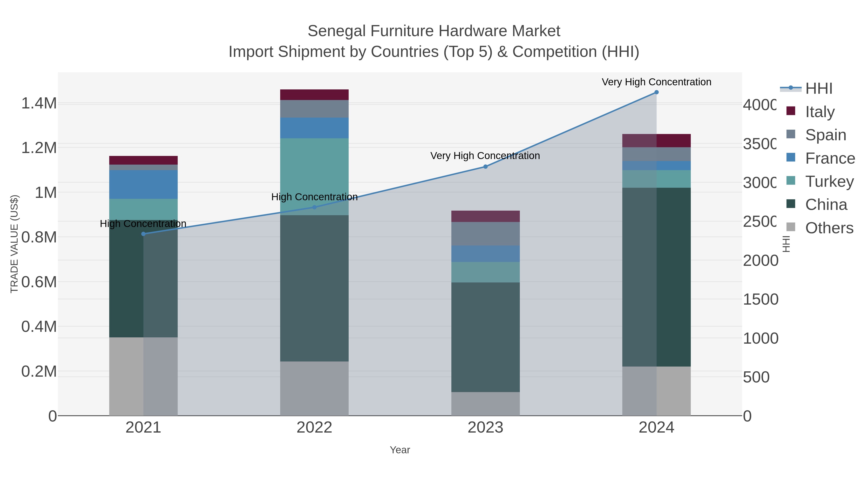The height and width of the screenshot is (488, 868).
Task: Click the 'Very High Concentration' label above 2024
Action: pyautogui.click(x=656, y=82)
